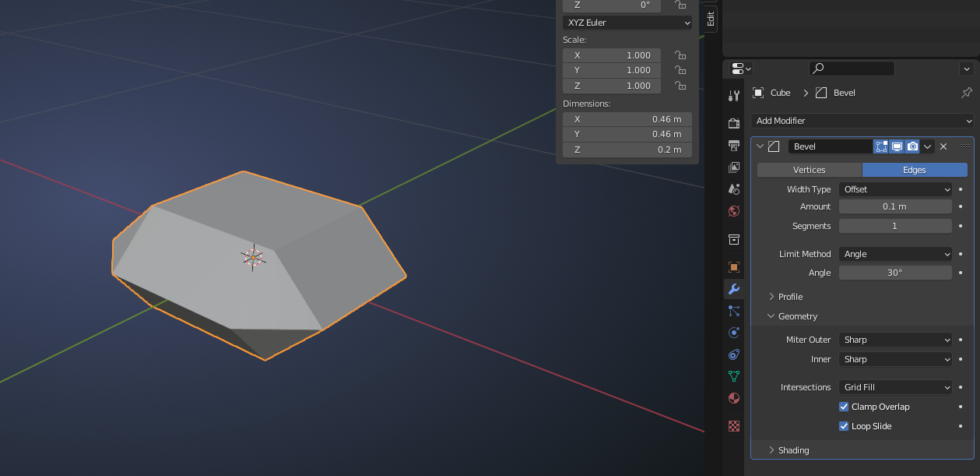Open the Output properties printer icon

(733, 146)
